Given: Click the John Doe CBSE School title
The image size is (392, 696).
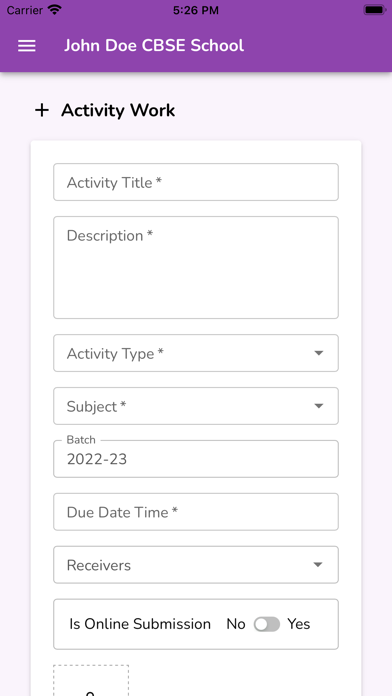Looking at the screenshot, I should (x=154, y=46).
